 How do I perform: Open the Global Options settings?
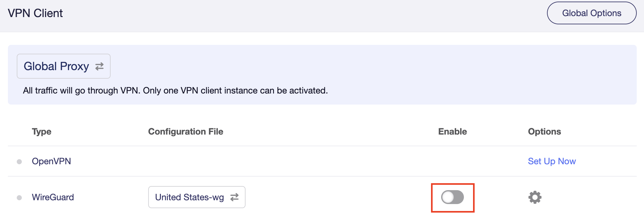pyautogui.click(x=592, y=13)
